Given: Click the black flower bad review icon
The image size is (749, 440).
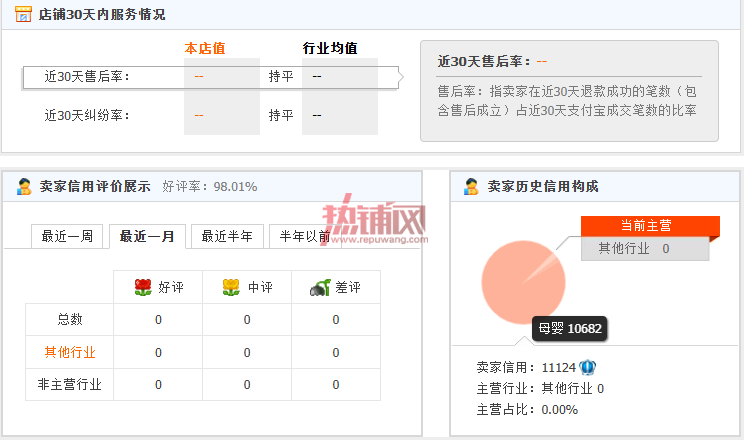Looking at the screenshot, I should point(320,287).
